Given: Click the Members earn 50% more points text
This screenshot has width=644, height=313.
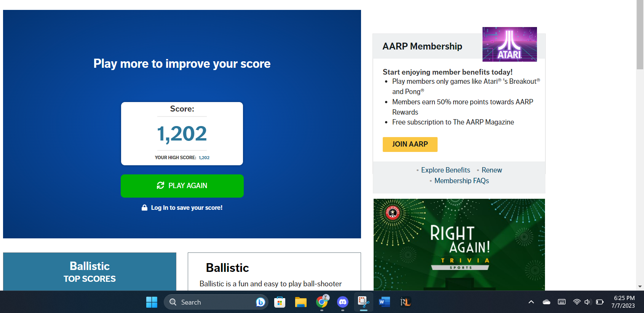Looking at the screenshot, I should click(463, 107).
